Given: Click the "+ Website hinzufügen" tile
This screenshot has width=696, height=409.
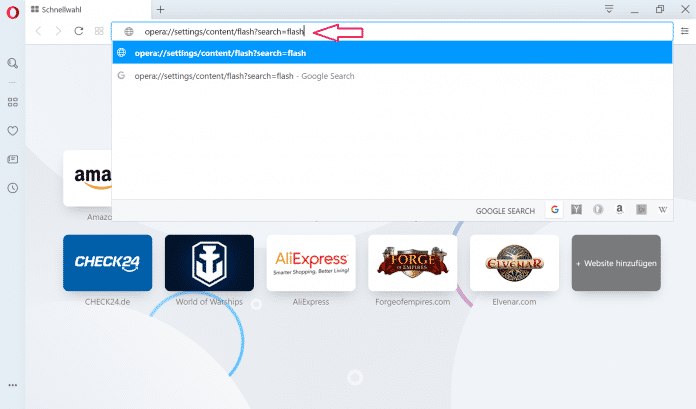Looking at the screenshot, I should coord(616,263).
